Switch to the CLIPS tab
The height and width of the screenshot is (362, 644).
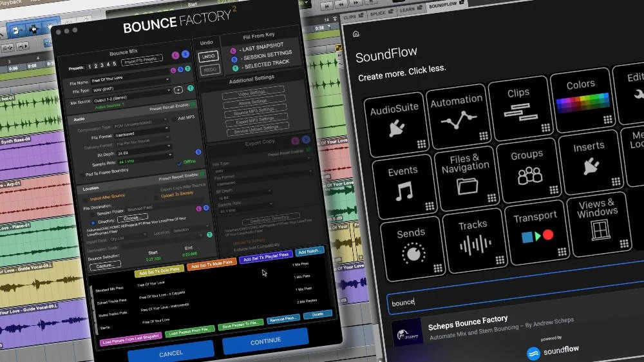(353, 17)
